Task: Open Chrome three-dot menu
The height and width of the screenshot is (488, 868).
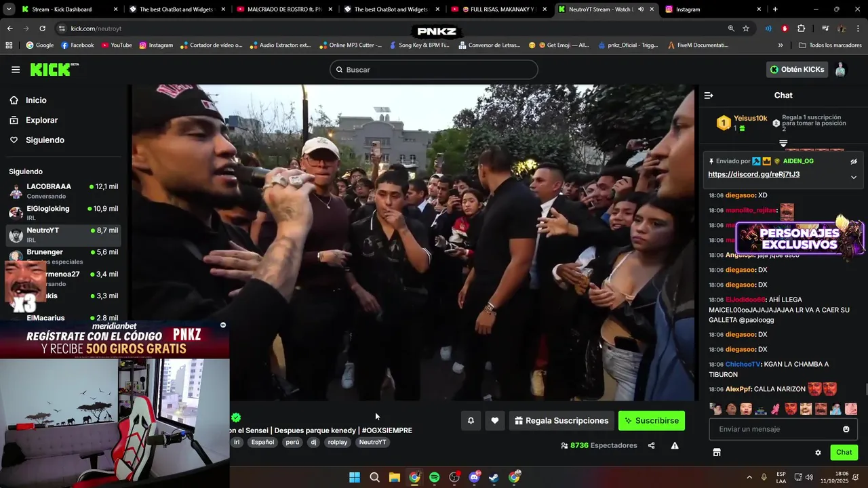Action: pos(858,28)
